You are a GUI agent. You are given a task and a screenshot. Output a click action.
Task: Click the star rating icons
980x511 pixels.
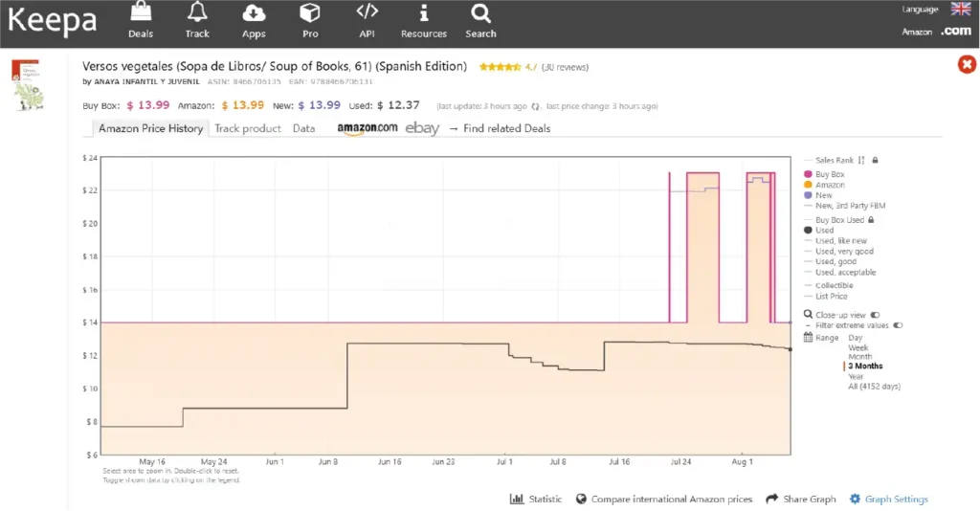500,67
